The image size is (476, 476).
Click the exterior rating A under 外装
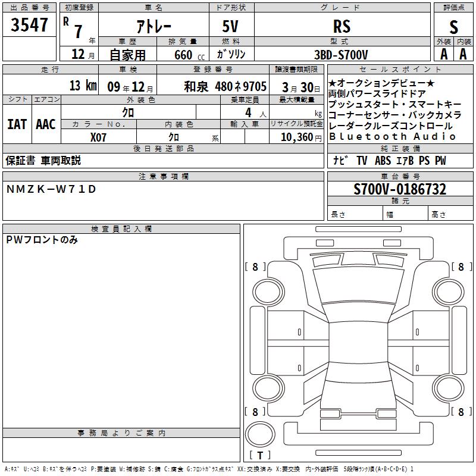click(x=444, y=54)
